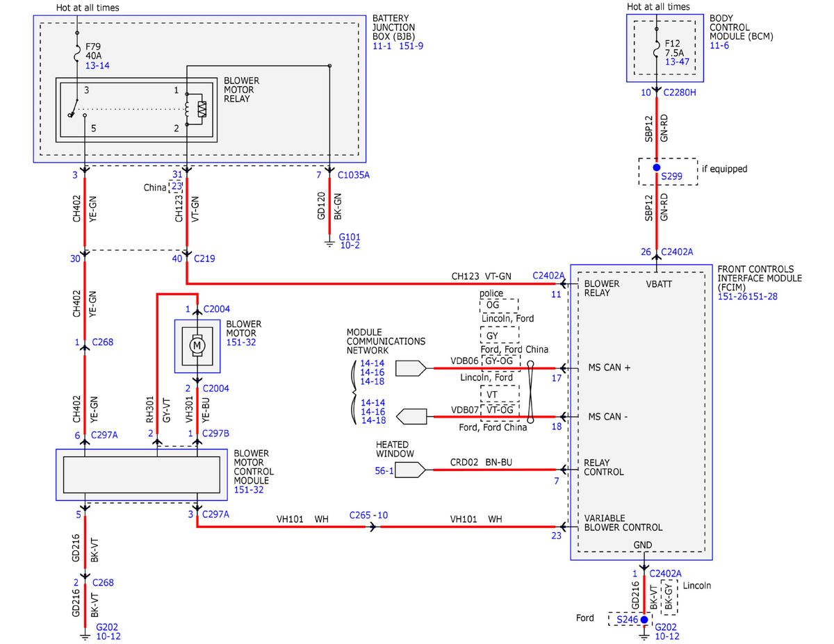Open C2004 connector at blower motor pin 1
The height and width of the screenshot is (644, 834).
coord(215,308)
